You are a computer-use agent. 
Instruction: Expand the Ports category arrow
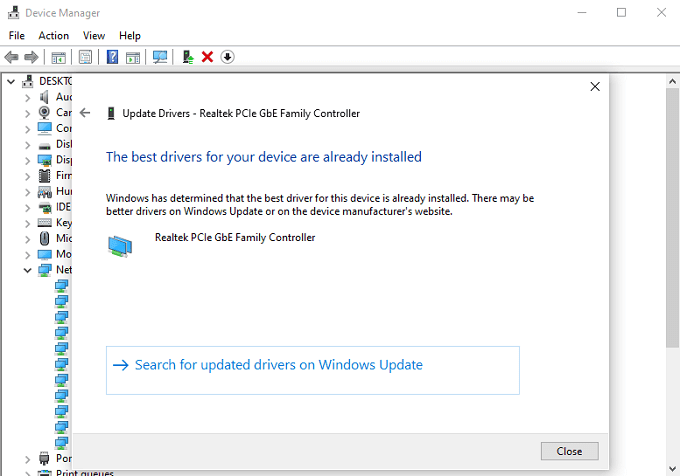click(x=28, y=458)
